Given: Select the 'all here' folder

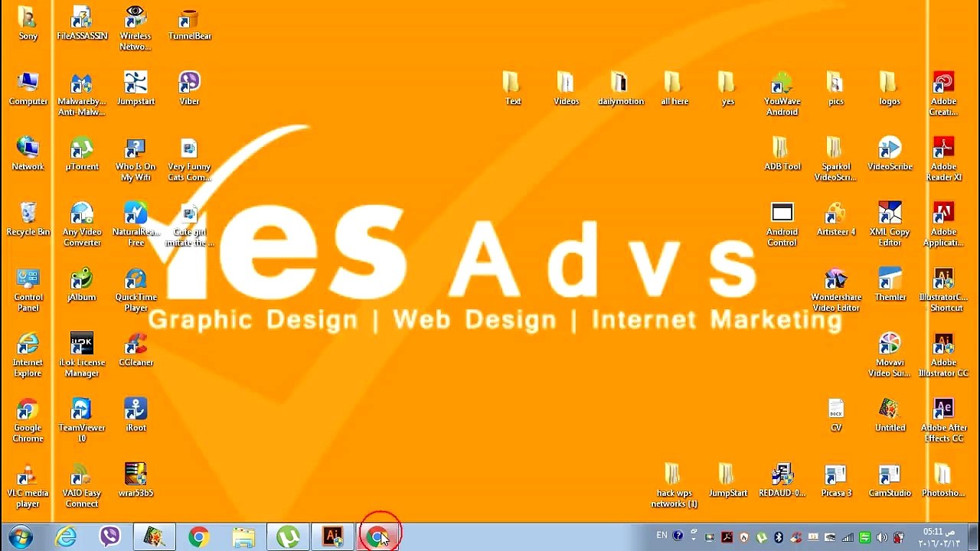Looking at the screenshot, I should click(674, 89).
